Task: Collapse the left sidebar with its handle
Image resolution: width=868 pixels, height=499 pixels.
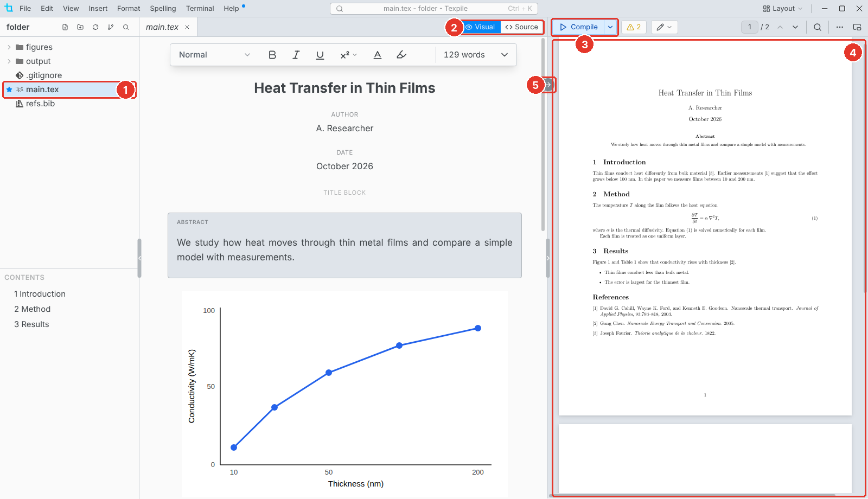Action: click(139, 258)
